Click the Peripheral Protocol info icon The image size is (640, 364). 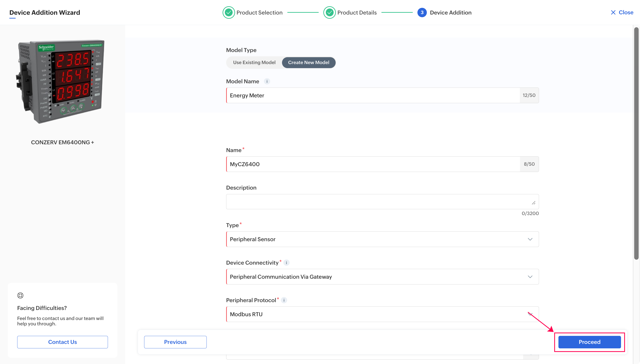tap(284, 300)
